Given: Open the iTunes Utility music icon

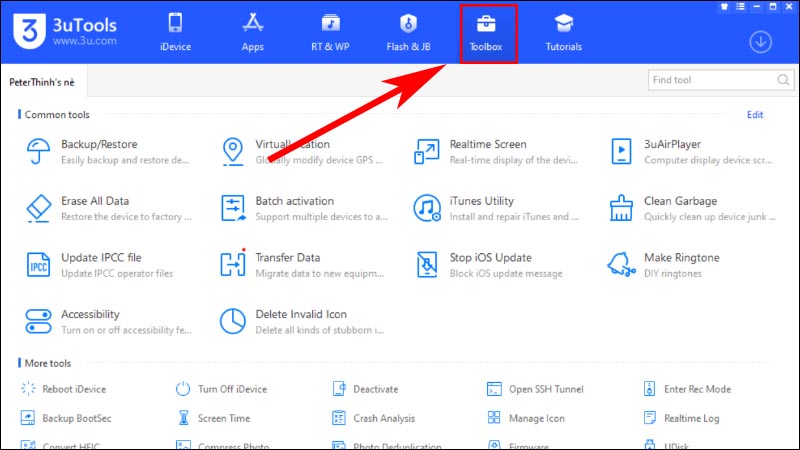Looking at the screenshot, I should click(427, 208).
